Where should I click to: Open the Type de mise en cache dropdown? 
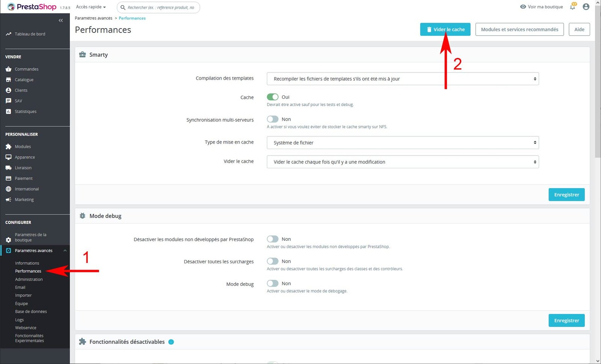click(403, 143)
